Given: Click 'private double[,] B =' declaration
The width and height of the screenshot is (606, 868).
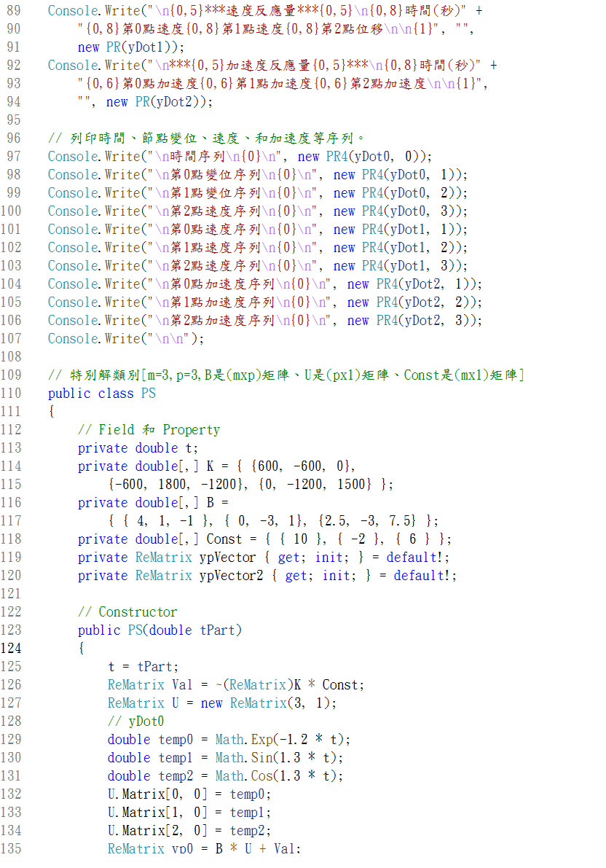Looking at the screenshot, I should [x=153, y=503].
